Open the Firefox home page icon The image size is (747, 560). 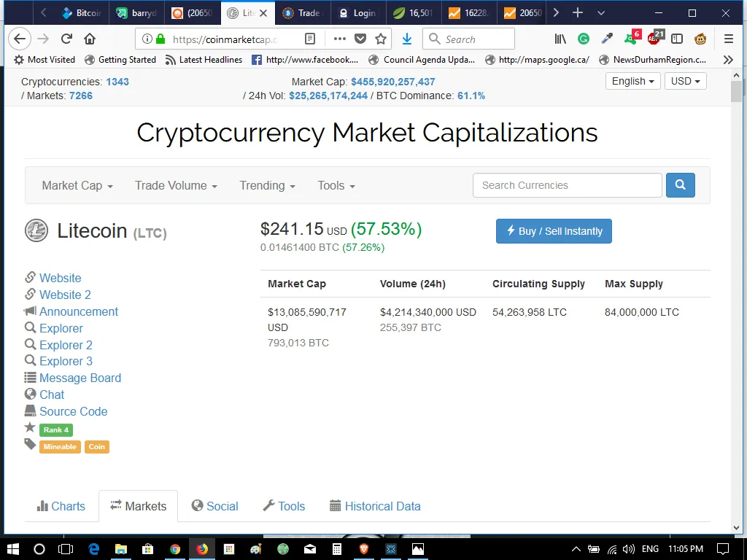coord(90,39)
